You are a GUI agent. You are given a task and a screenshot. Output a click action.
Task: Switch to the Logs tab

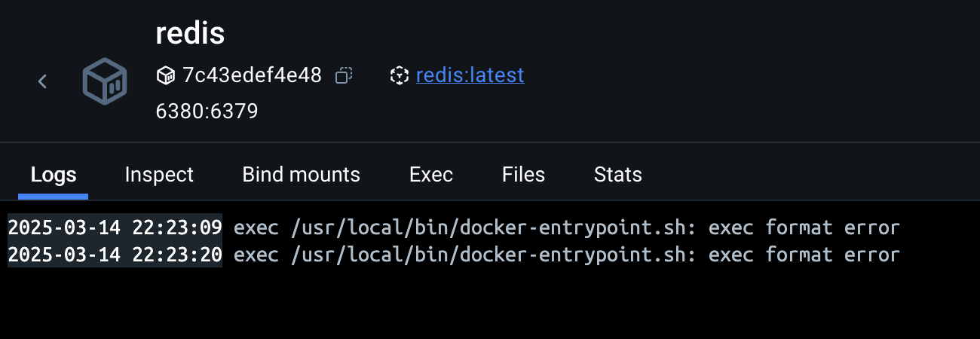pyautogui.click(x=54, y=175)
